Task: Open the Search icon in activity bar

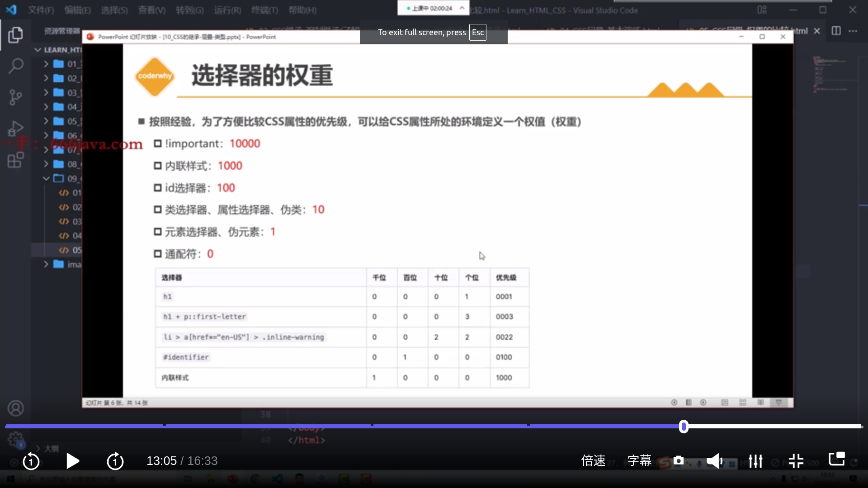Action: (15, 66)
